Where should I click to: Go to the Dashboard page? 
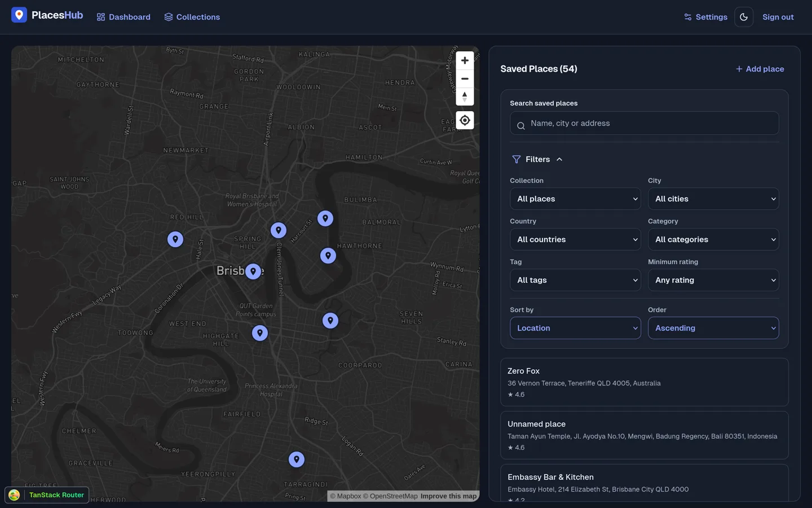(x=123, y=17)
